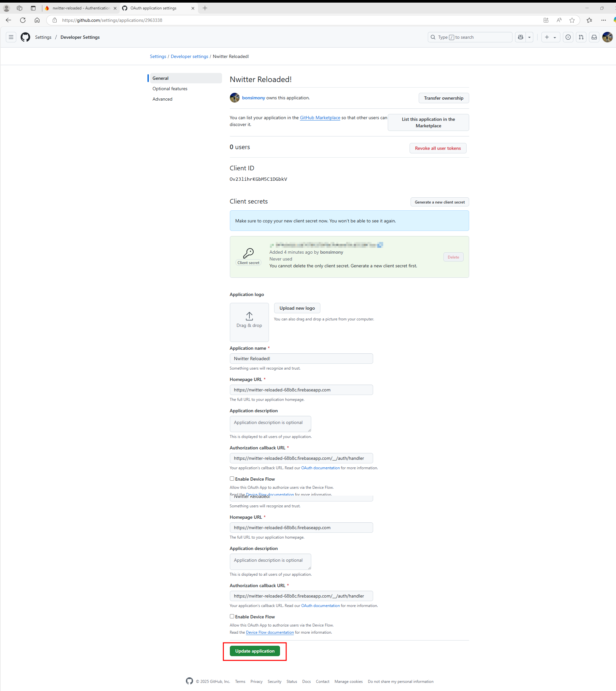Click the Upload new logo button
Viewport: 616px width, 691px height.
pos(297,308)
